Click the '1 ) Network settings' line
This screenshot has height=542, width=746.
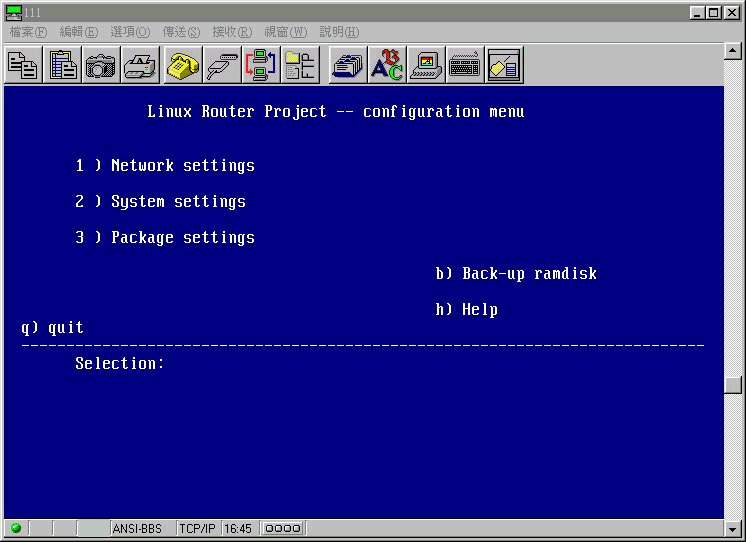coord(165,166)
